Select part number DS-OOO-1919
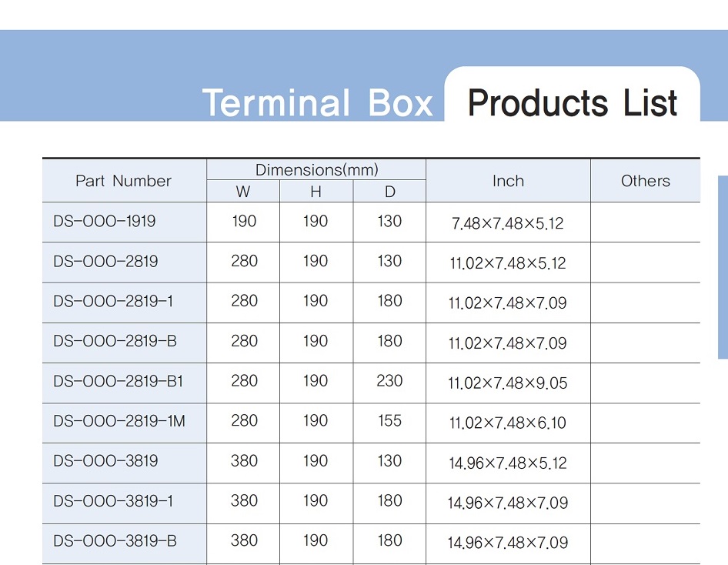 [105, 222]
